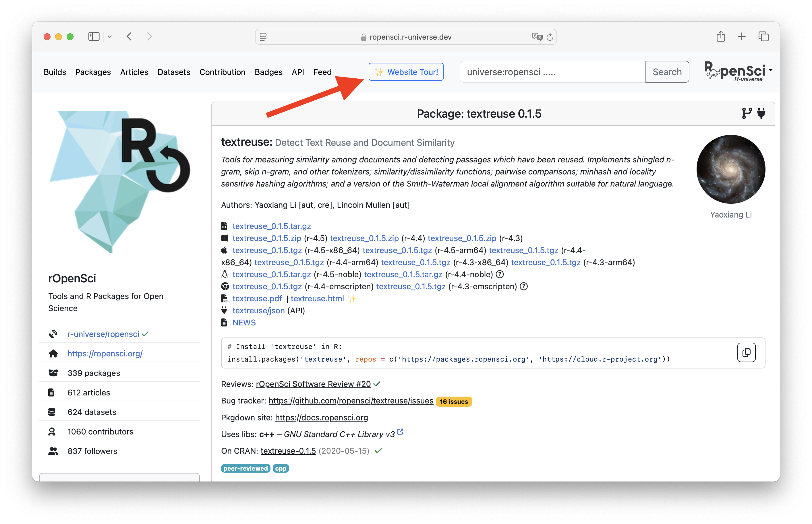Open the external link icon after C++ Library v3
The width and height of the screenshot is (812, 524).
click(x=400, y=432)
